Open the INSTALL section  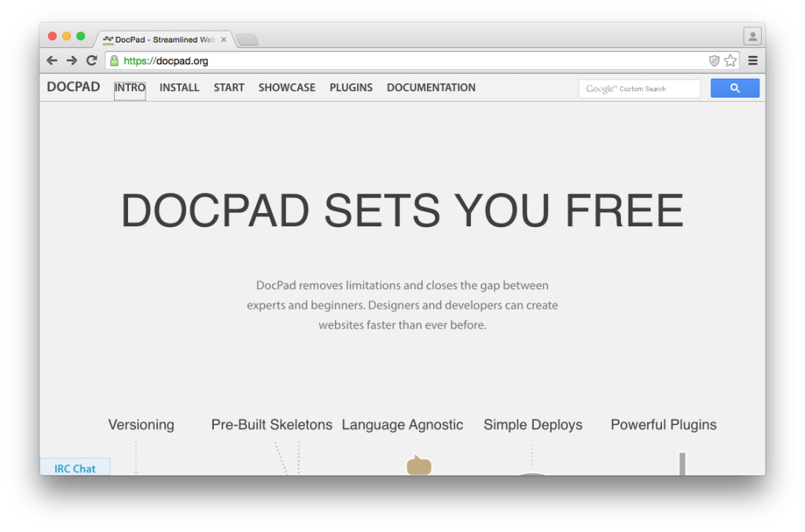[179, 87]
